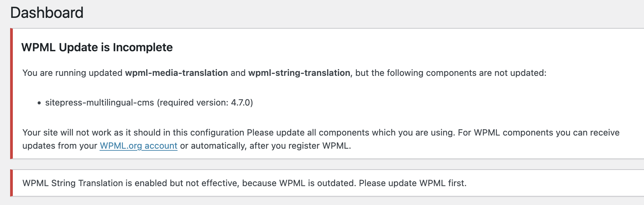Click the red border of the String Translation notice
This screenshot has width=644, height=205.
tap(11, 183)
